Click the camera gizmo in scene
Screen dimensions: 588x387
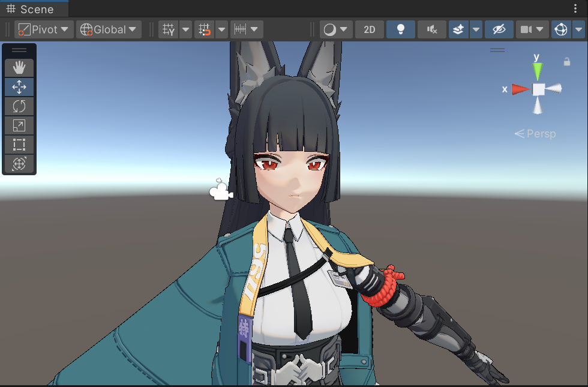220,191
